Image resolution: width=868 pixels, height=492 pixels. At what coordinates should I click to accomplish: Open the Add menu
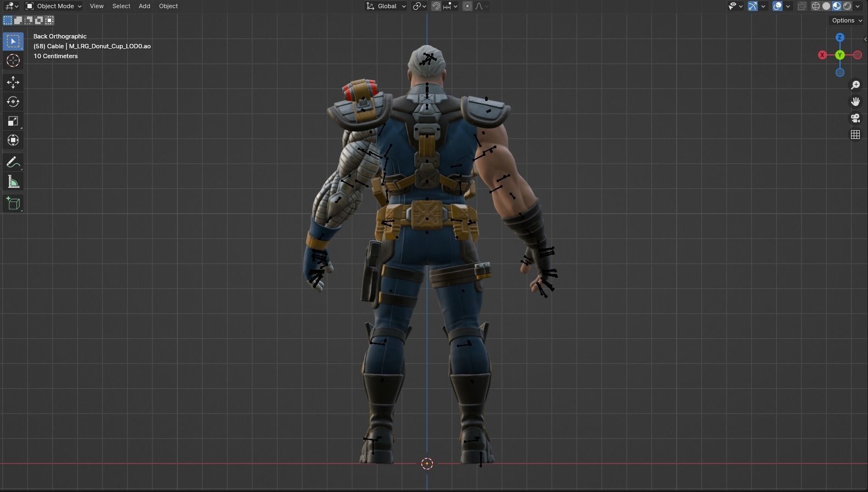click(144, 6)
